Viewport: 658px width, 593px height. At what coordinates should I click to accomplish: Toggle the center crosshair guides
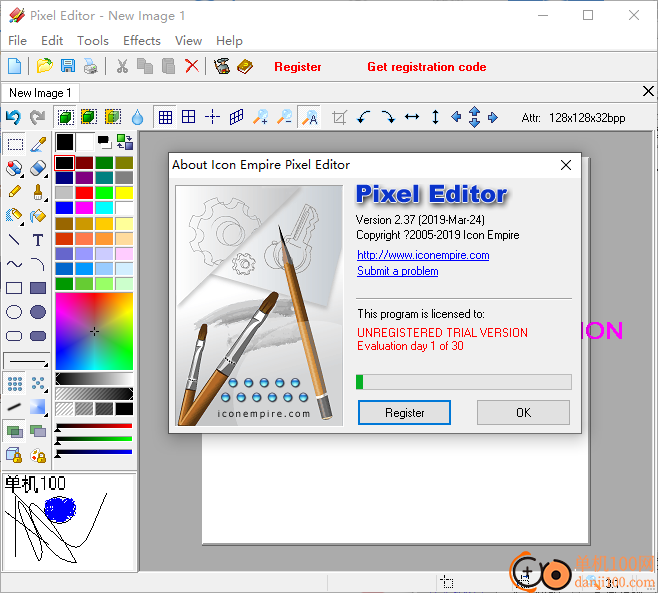[x=212, y=117]
